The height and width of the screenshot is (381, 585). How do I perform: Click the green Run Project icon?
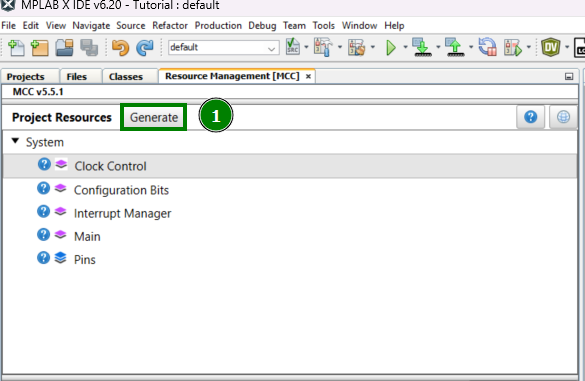(391, 48)
